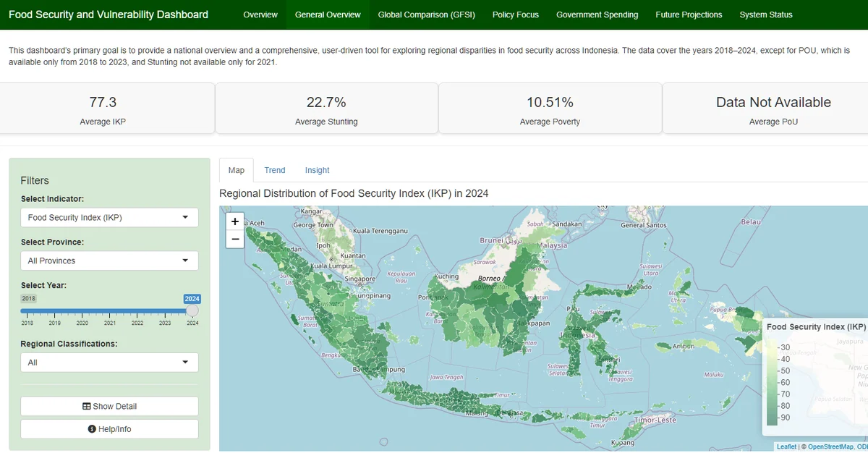Click the dashboard title in navbar
The height and width of the screenshot is (453, 868).
point(109,14)
